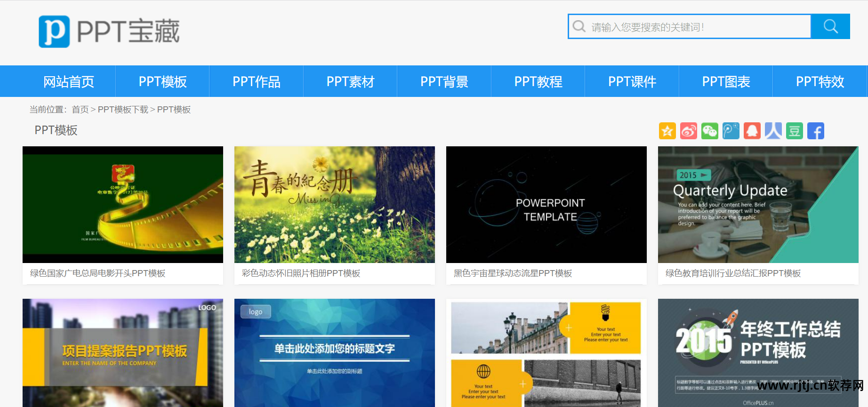Image resolution: width=868 pixels, height=407 pixels.
Task: Open PPT图表 navigation item
Action: pyautogui.click(x=726, y=81)
